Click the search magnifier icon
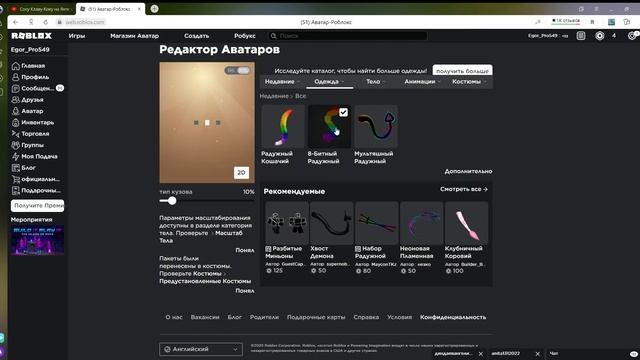 pos(273,36)
